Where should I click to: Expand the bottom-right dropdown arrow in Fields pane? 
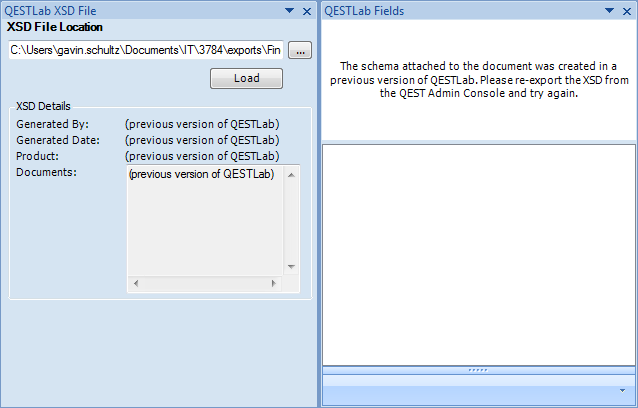pyautogui.click(x=623, y=390)
